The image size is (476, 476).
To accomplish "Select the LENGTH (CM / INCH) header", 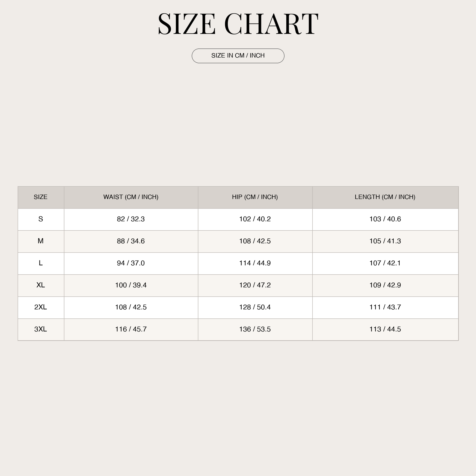I will coord(385,197).
